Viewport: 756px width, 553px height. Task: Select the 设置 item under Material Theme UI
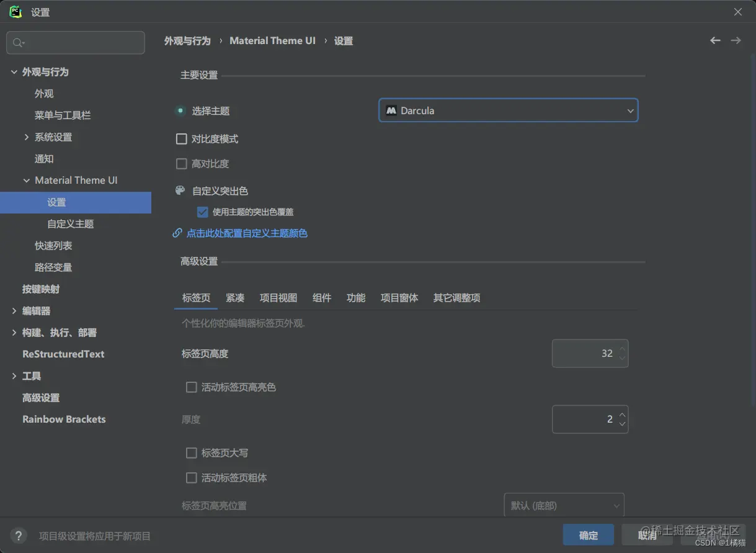(76, 202)
